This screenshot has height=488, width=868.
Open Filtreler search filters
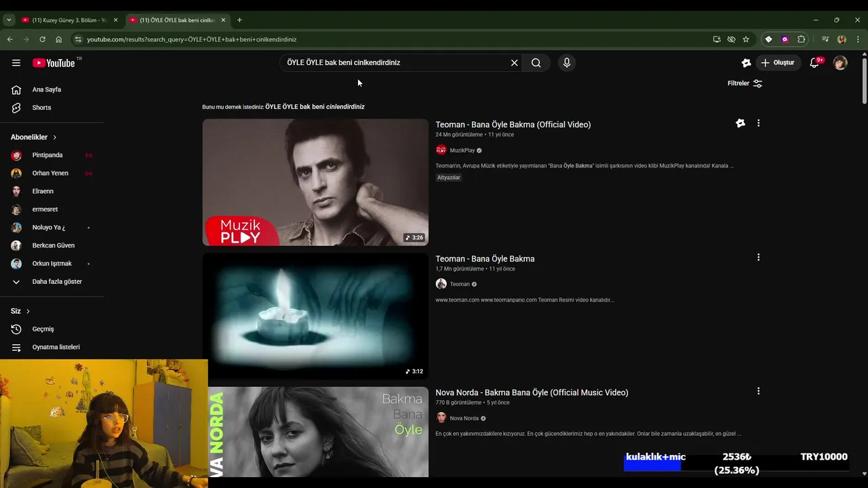[745, 83]
